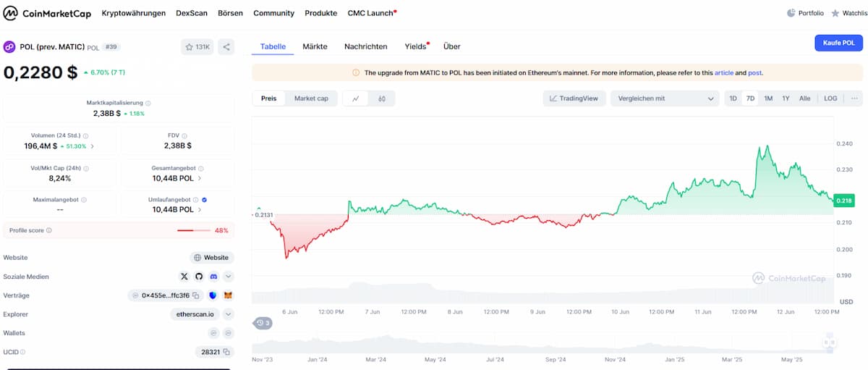Select the 1M time range

tap(768, 98)
